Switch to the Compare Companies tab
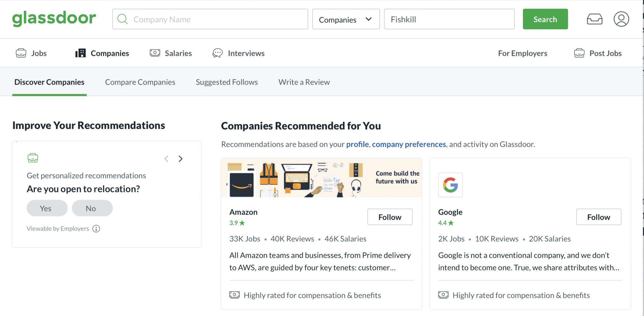Image resolution: width=644 pixels, height=316 pixels. [x=140, y=82]
